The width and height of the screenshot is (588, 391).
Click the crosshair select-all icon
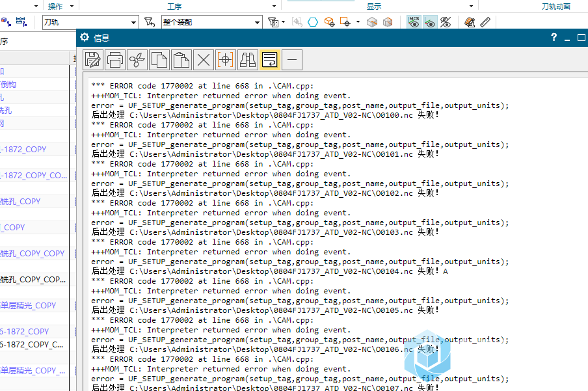coord(225,60)
